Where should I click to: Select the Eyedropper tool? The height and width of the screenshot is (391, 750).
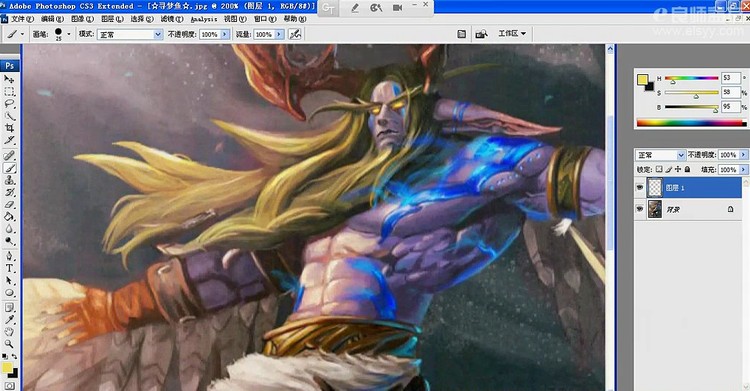tap(9, 320)
